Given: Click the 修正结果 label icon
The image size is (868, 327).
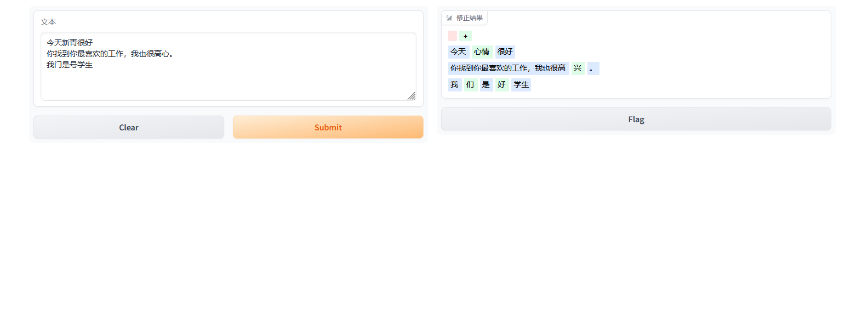Looking at the screenshot, I should click(449, 18).
